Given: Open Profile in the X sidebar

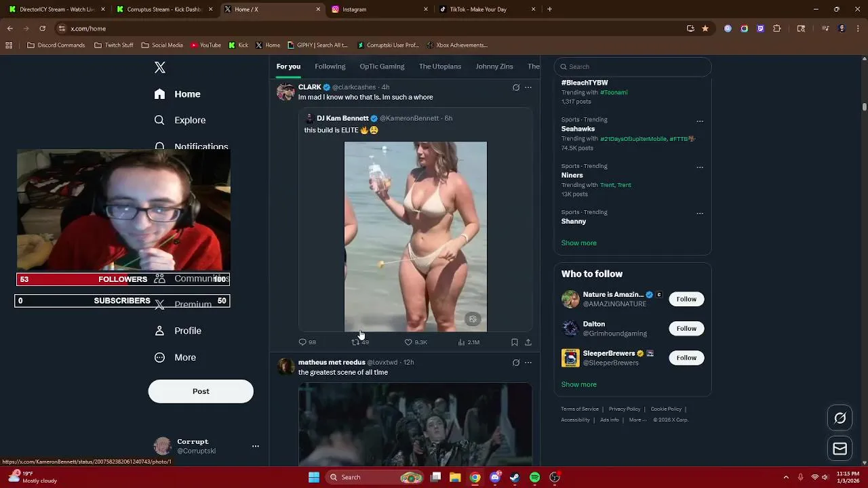Looking at the screenshot, I should [178, 331].
